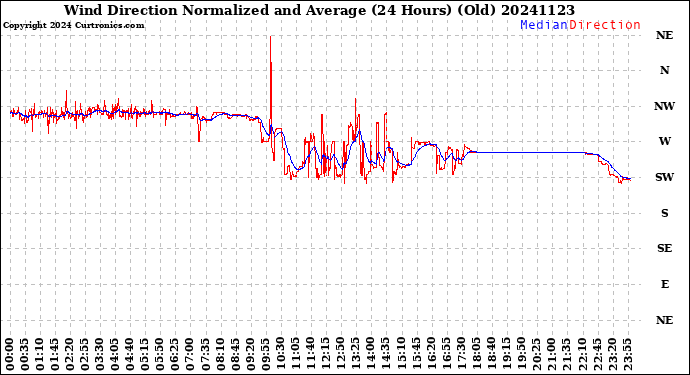Image resolution: width=690 pixels, height=375 pixels.
Task: Click the W axis label
Action: click(x=664, y=141)
